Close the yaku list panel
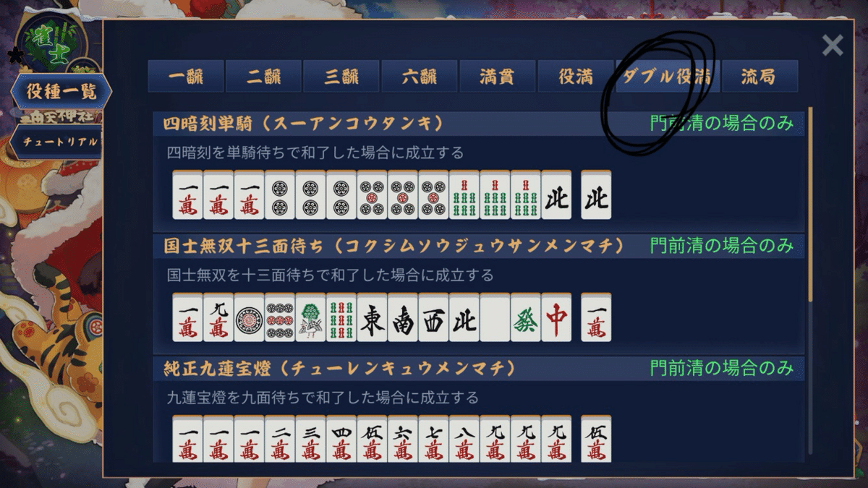This screenshot has width=868, height=488. (833, 46)
